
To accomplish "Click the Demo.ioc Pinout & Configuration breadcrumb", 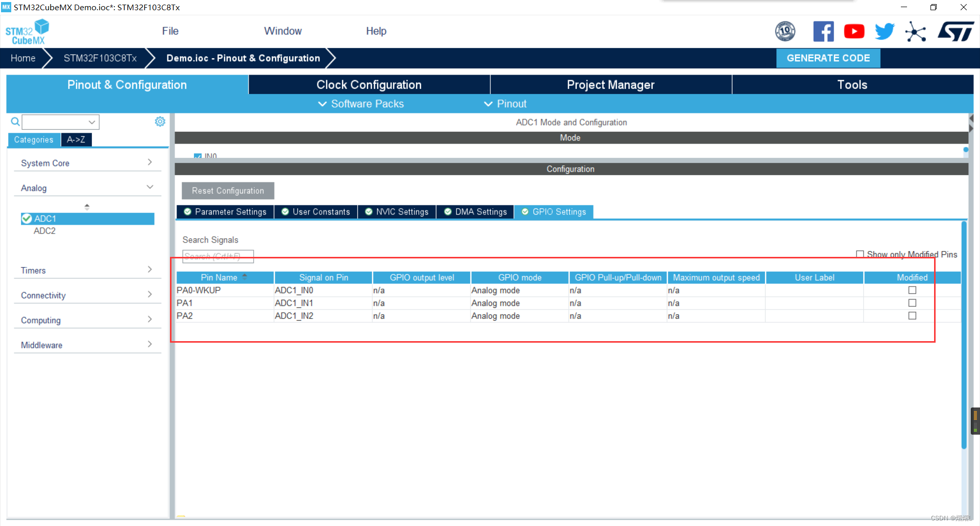I will [x=243, y=58].
